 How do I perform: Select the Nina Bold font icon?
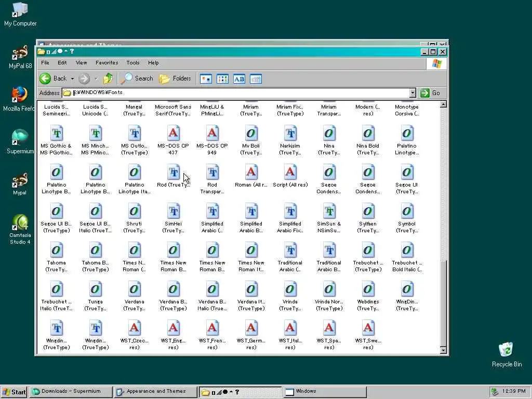(368, 134)
